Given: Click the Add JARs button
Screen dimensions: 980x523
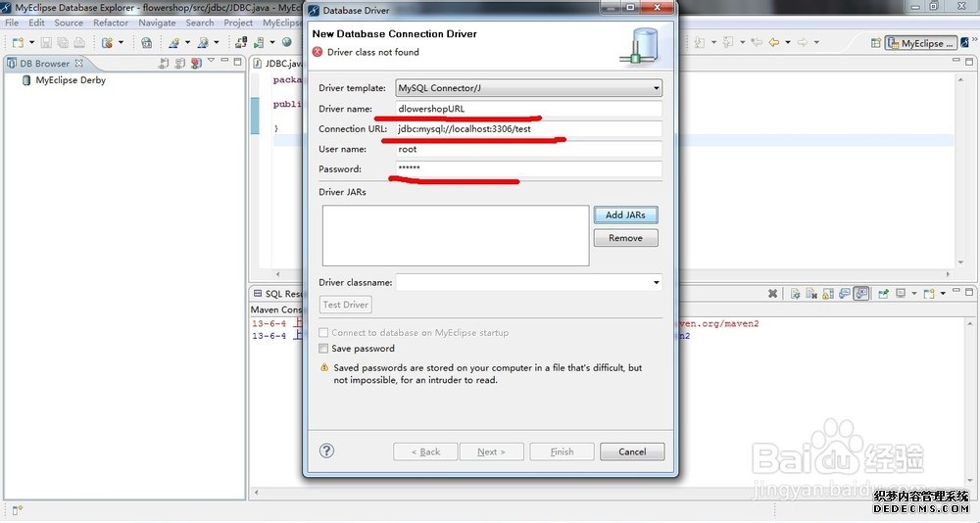Looking at the screenshot, I should 625,214.
